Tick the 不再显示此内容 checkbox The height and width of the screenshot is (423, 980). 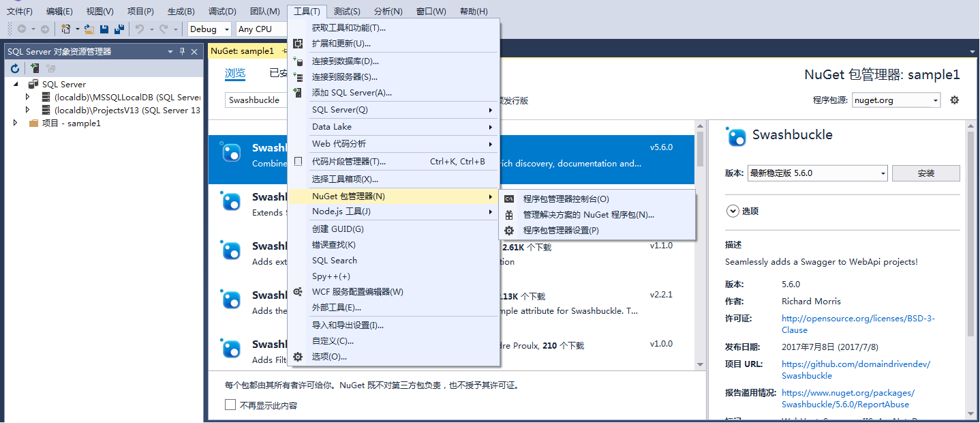[230, 405]
